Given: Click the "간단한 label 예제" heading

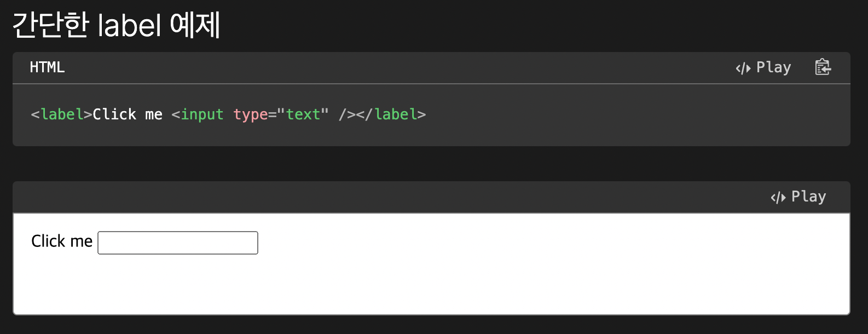Looking at the screenshot, I should [x=116, y=25].
